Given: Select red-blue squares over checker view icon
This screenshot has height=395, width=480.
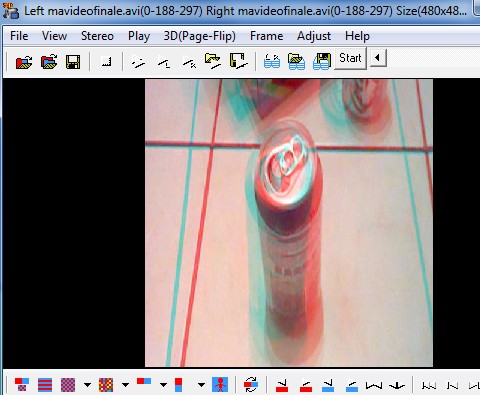Looking at the screenshot, I should (x=22, y=385).
